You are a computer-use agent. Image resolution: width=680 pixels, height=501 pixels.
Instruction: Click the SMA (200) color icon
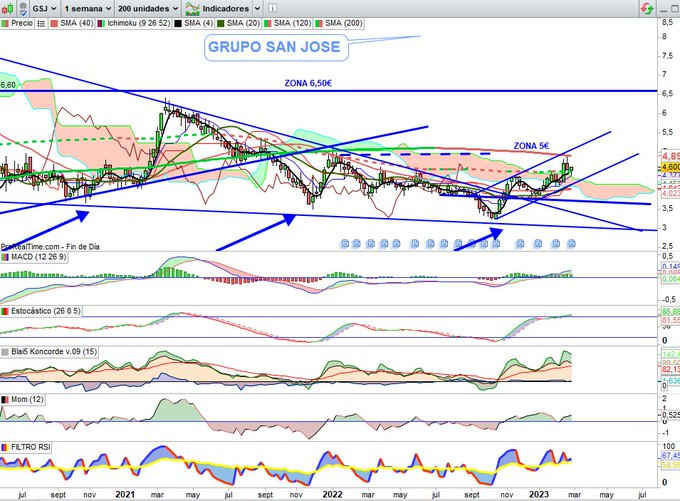click(x=319, y=23)
